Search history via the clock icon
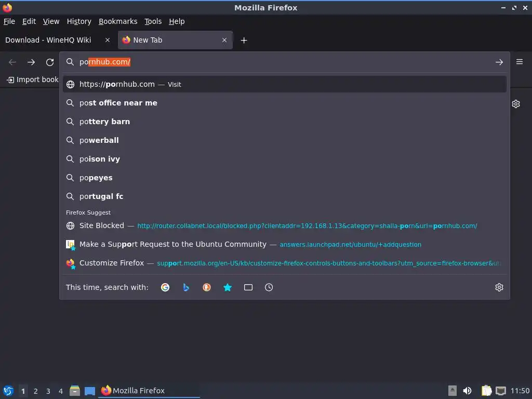 [269, 287]
